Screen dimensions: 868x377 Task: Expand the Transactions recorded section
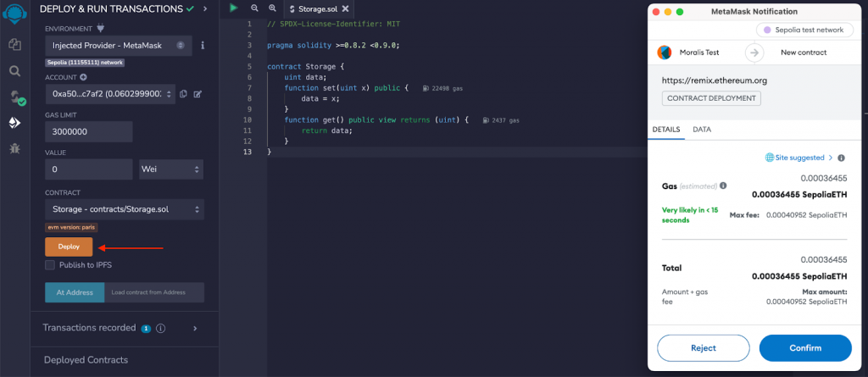pyautogui.click(x=195, y=328)
